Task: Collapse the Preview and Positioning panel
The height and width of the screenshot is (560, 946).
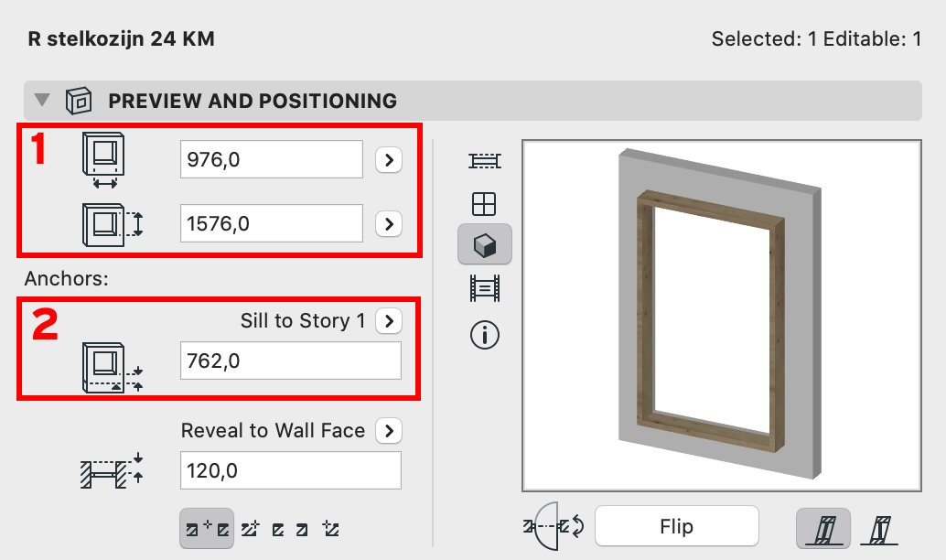Action: coord(42,100)
